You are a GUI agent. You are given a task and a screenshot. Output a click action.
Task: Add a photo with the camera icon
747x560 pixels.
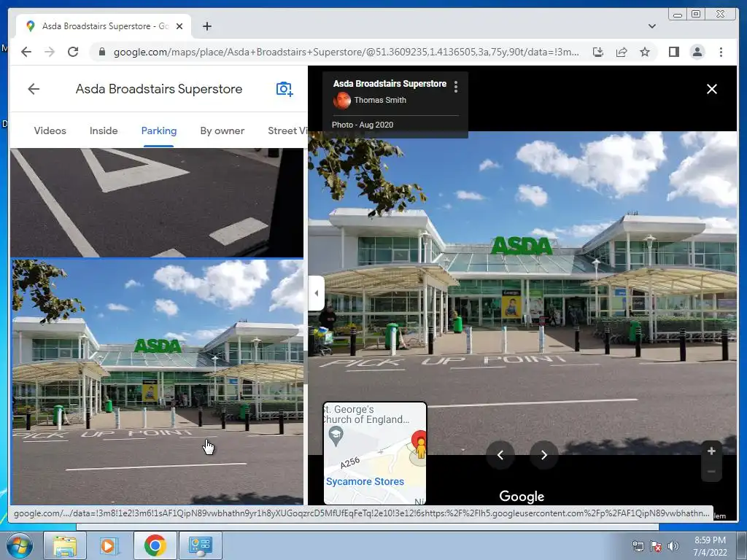pyautogui.click(x=285, y=89)
